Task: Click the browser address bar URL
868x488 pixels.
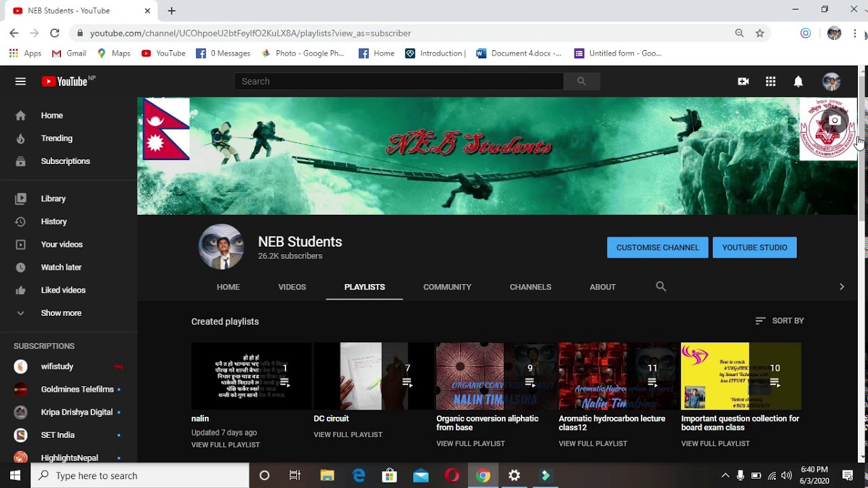Action: click(x=250, y=33)
